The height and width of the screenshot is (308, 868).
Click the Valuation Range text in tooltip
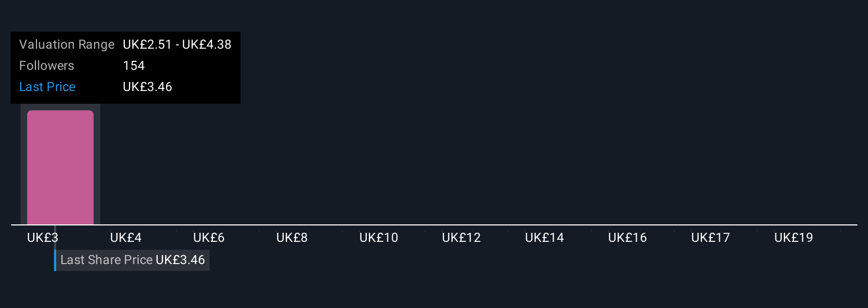(x=67, y=44)
